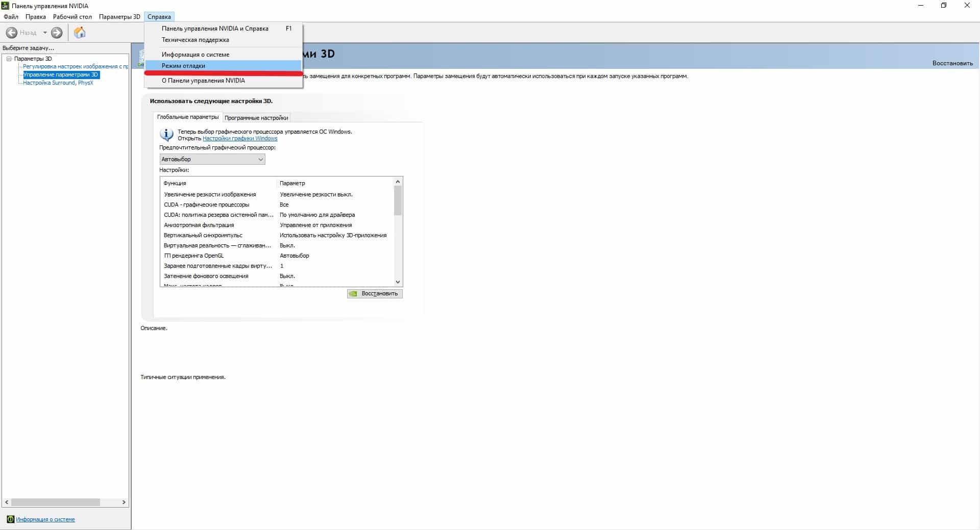Open the Рабочий стол menu

[x=72, y=17]
